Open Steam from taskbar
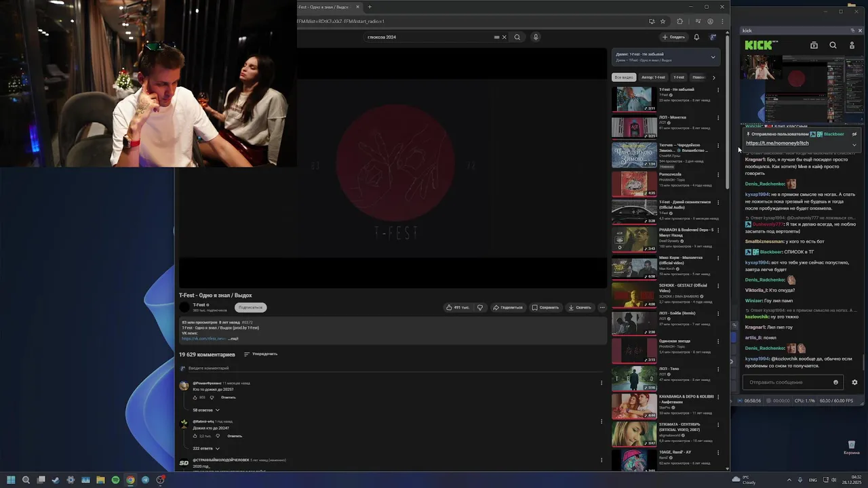The height and width of the screenshot is (488, 868). [x=56, y=480]
